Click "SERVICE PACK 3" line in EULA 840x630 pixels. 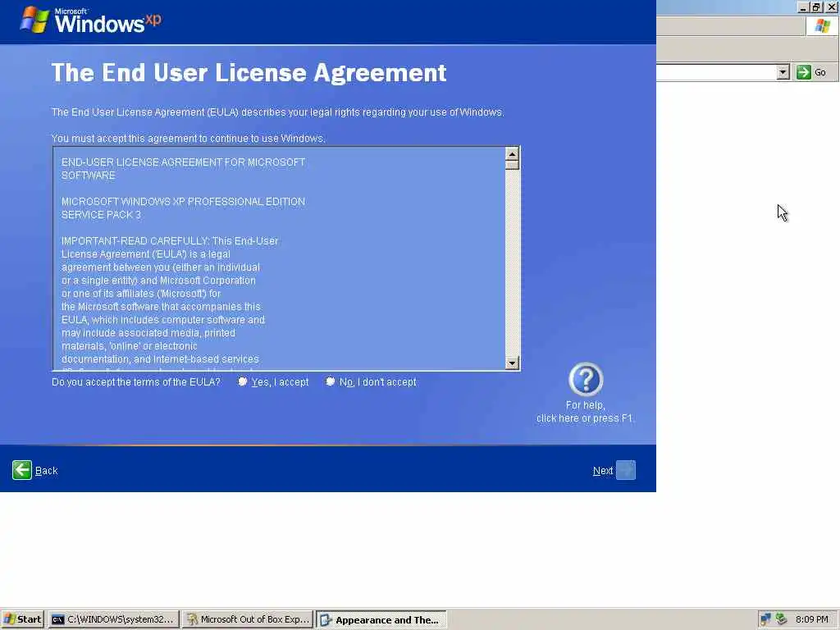pyautogui.click(x=101, y=215)
